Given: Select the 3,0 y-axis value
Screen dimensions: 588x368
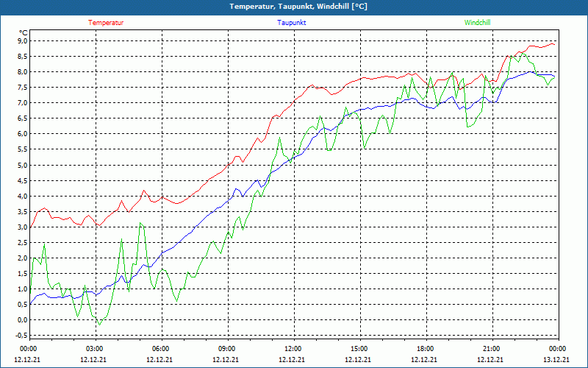Looking at the screenshot, I should coord(23,227).
